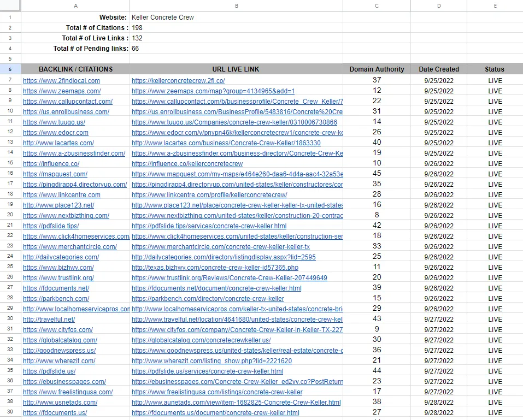Viewport: 523px width, 420px height.
Task: Click the https://www.linkcentre.com backlink
Action: coord(62,194)
